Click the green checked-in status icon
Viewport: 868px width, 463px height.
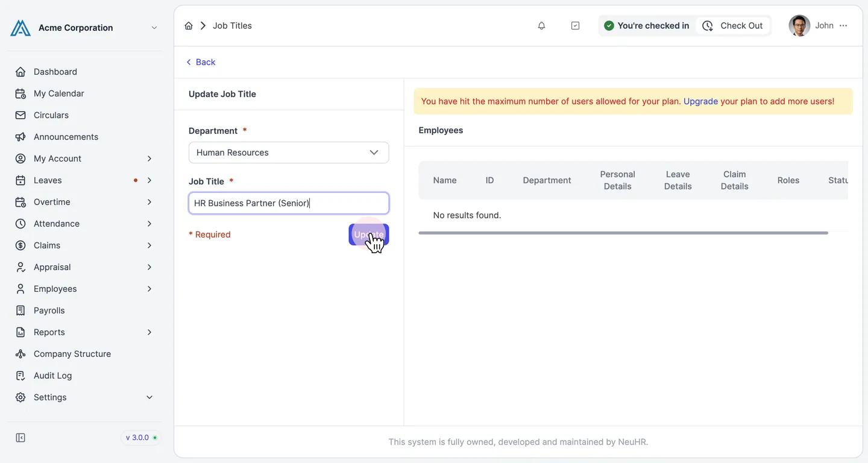609,26
